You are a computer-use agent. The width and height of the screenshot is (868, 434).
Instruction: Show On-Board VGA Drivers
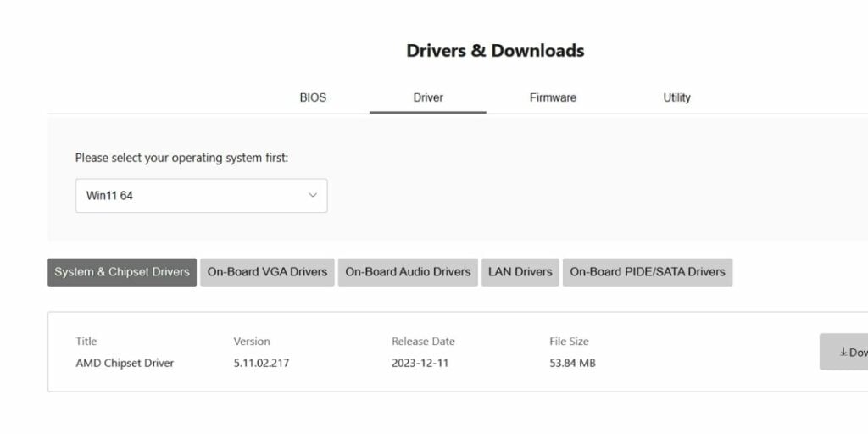(x=267, y=272)
